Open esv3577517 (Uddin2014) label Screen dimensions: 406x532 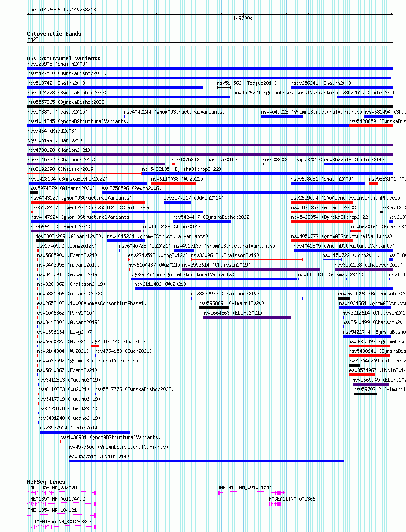[x=193, y=198]
